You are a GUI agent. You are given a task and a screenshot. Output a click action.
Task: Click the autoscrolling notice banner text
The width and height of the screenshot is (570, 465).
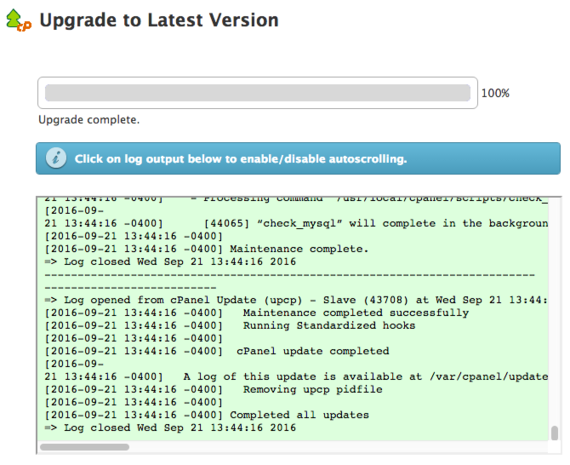(x=241, y=159)
